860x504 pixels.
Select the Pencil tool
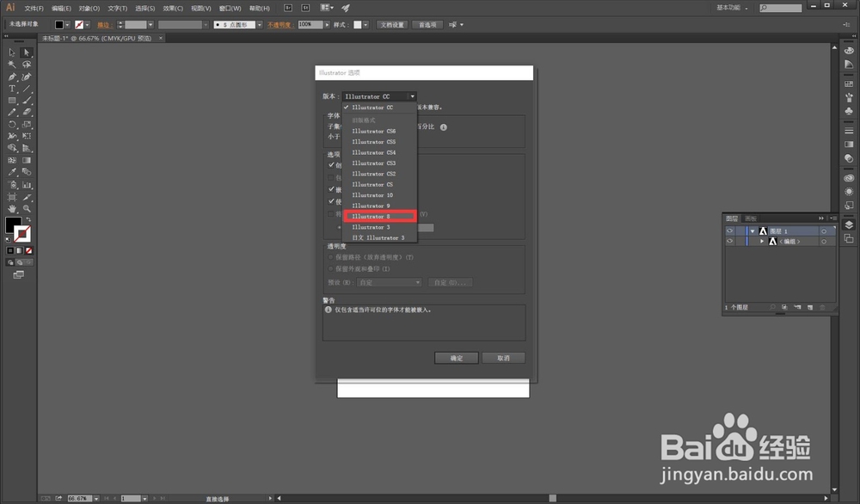[12, 112]
